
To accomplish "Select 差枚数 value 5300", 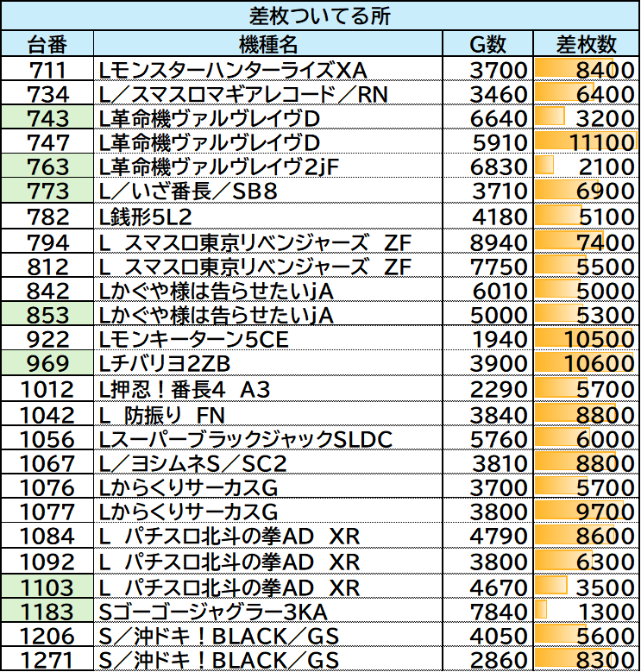I will coord(586,314).
